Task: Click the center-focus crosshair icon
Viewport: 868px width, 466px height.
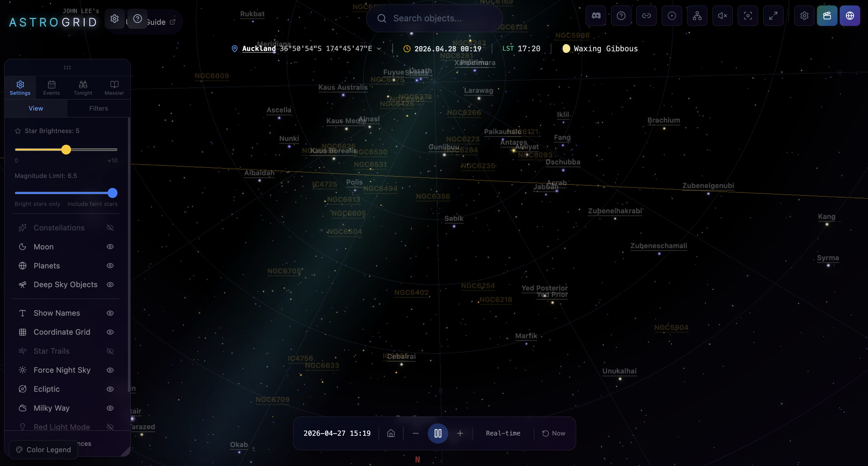Action: tap(748, 16)
